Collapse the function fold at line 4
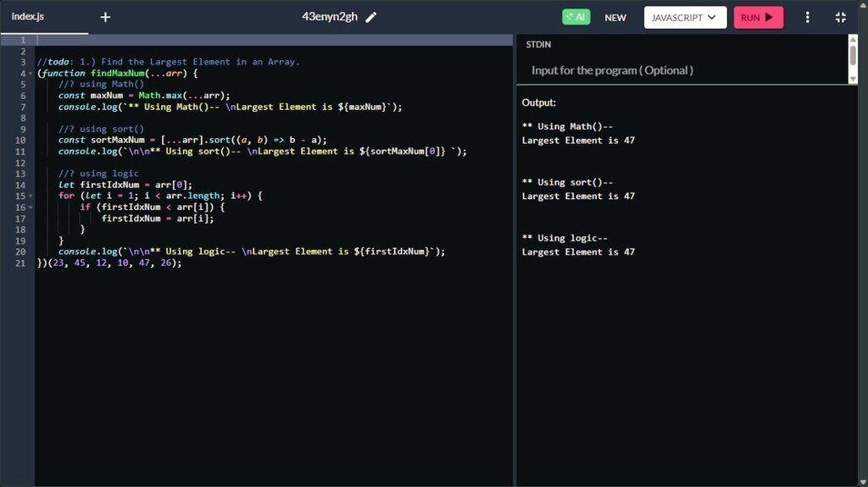Image resolution: width=868 pixels, height=487 pixels. coord(31,74)
